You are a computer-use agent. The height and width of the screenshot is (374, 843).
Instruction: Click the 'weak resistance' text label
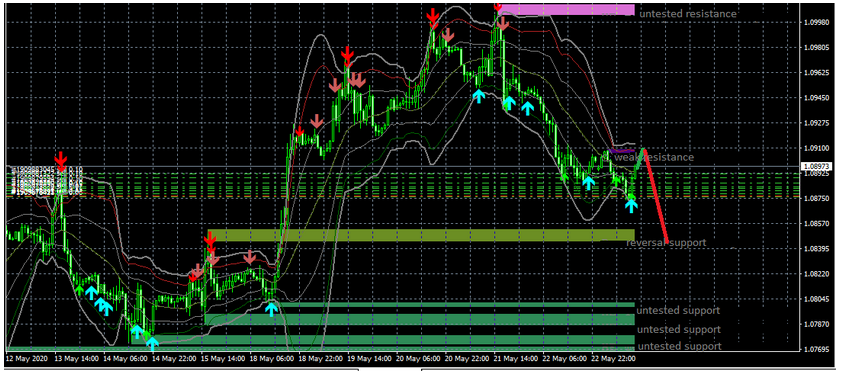coord(654,157)
